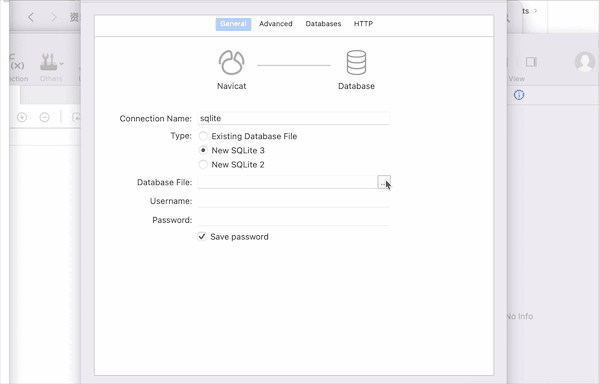The width and height of the screenshot is (599, 384).
Task: Click the Database cylinder icon
Action: [356, 62]
